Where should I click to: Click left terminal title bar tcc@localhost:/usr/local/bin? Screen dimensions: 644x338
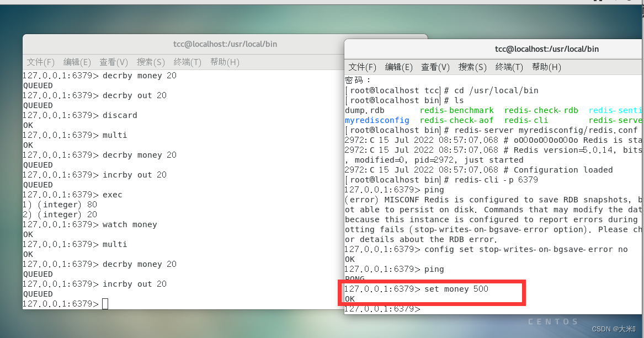point(225,44)
